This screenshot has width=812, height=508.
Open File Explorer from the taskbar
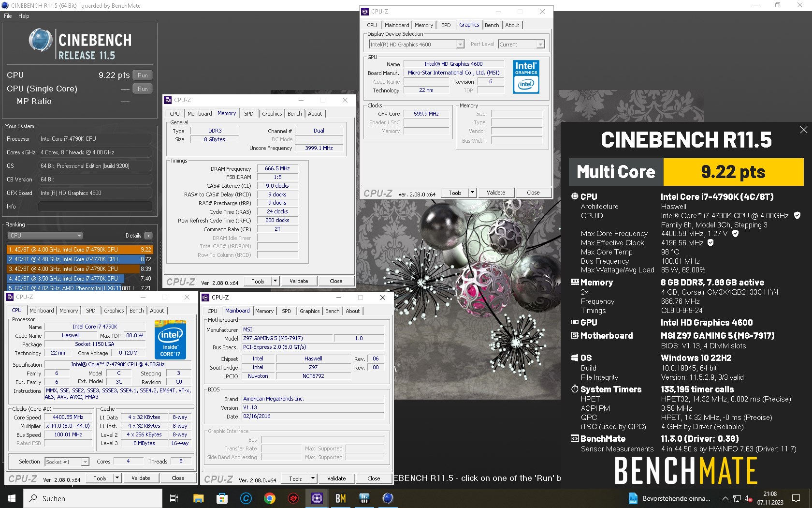198,498
